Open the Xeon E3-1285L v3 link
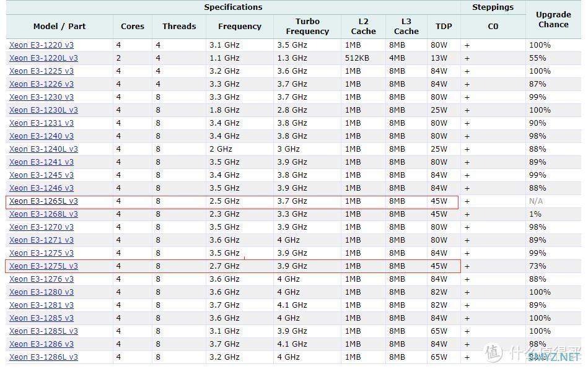 [x=43, y=331]
